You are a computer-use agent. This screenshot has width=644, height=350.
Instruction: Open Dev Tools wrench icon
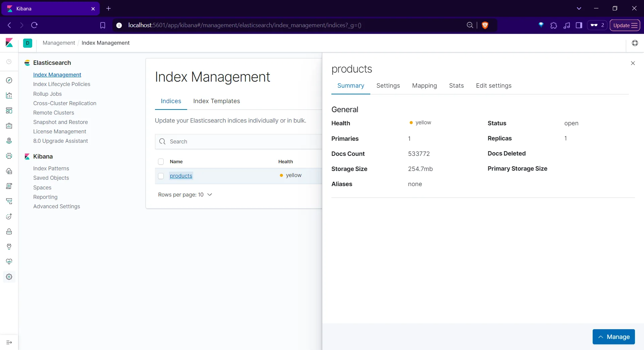[9, 247]
